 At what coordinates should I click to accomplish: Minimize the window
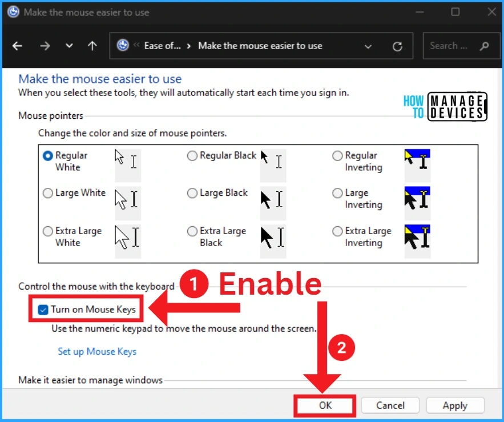click(420, 12)
